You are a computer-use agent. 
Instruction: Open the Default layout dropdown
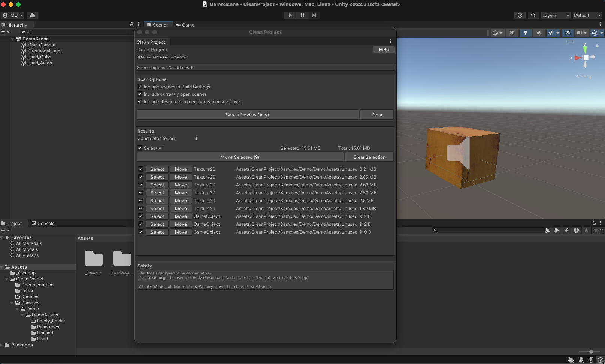tap(587, 15)
